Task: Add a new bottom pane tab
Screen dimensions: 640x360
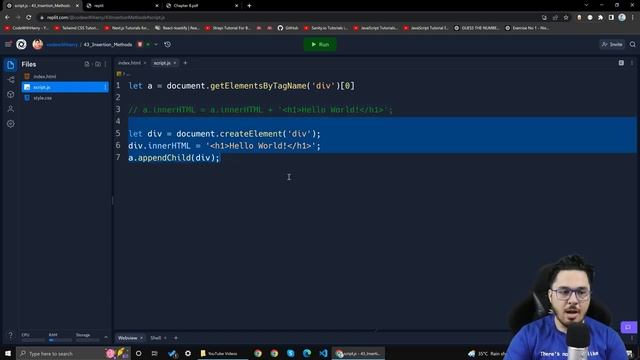Action: coord(176,338)
